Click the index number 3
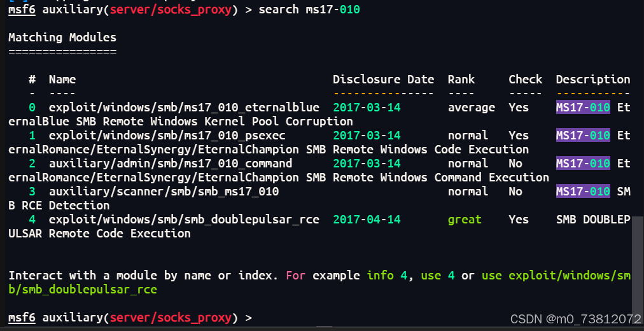Image resolution: width=644 pixels, height=331 pixels. (x=32, y=192)
